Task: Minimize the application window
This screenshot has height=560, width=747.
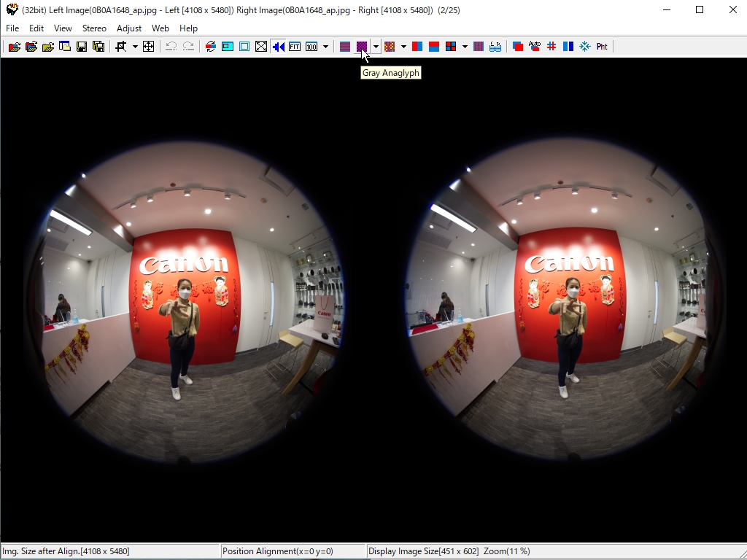Action: pyautogui.click(x=667, y=9)
